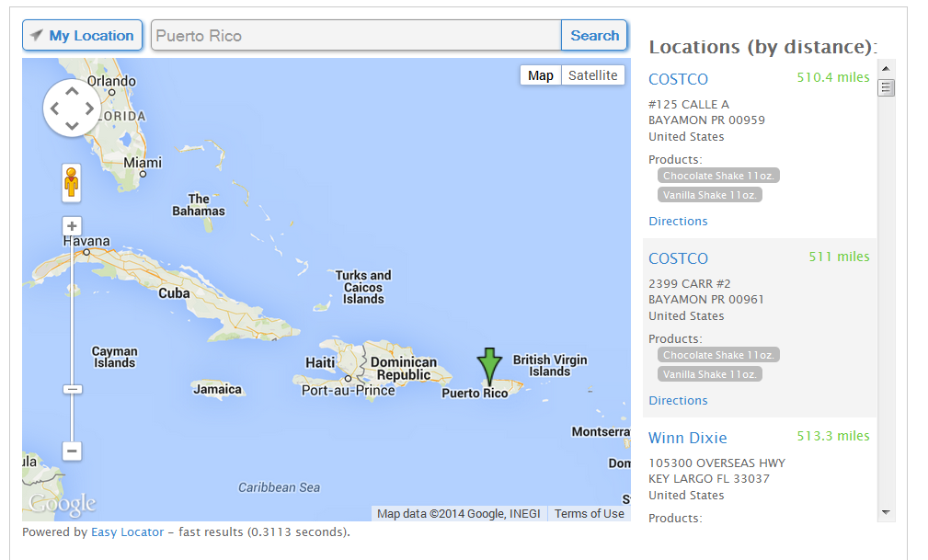Select Vanilla Shake tag in second COSTCO

click(x=710, y=374)
